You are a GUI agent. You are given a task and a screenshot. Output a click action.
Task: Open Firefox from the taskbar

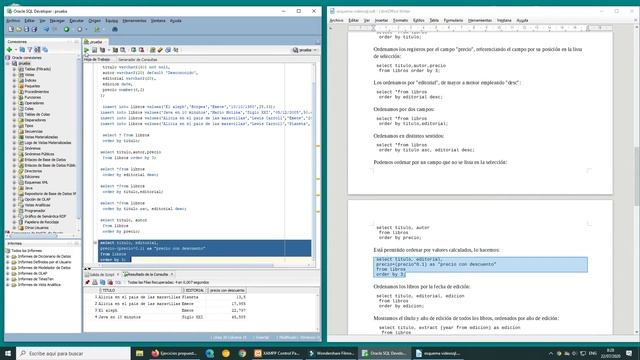(x=173, y=353)
